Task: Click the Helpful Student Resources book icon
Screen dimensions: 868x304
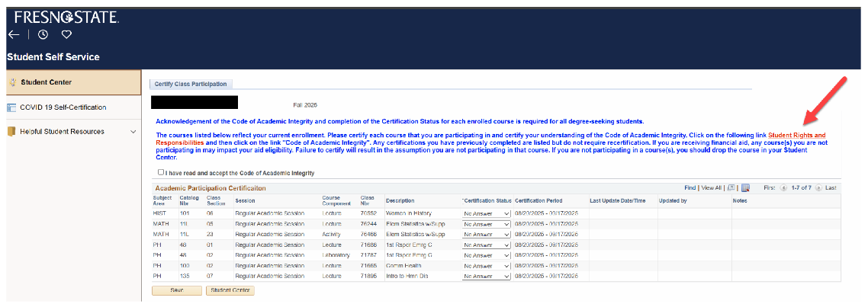Action: (x=11, y=132)
